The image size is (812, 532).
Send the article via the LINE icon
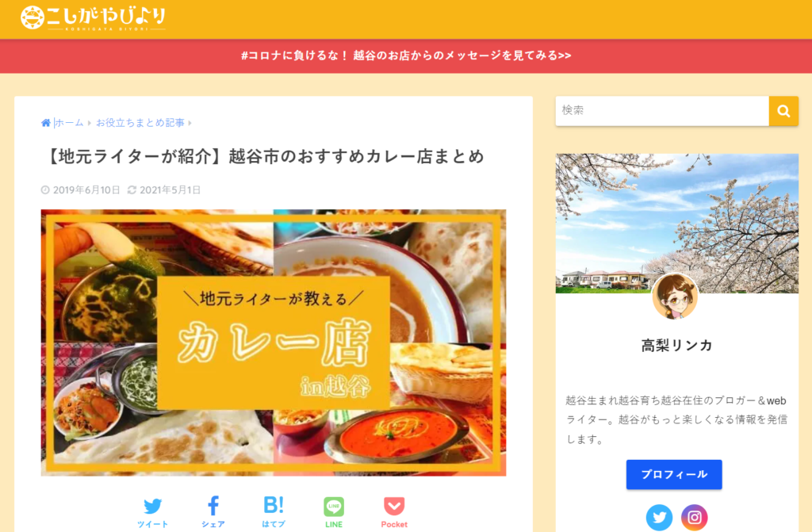334,512
